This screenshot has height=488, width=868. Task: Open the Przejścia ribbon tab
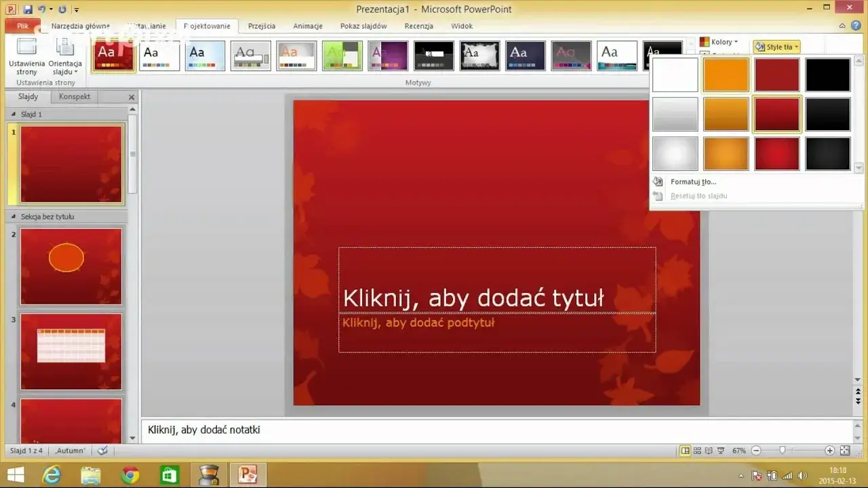coord(261,26)
